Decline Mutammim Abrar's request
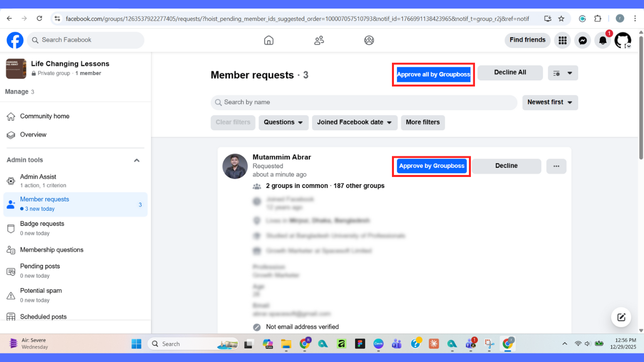Image resolution: width=644 pixels, height=362 pixels. click(x=506, y=166)
